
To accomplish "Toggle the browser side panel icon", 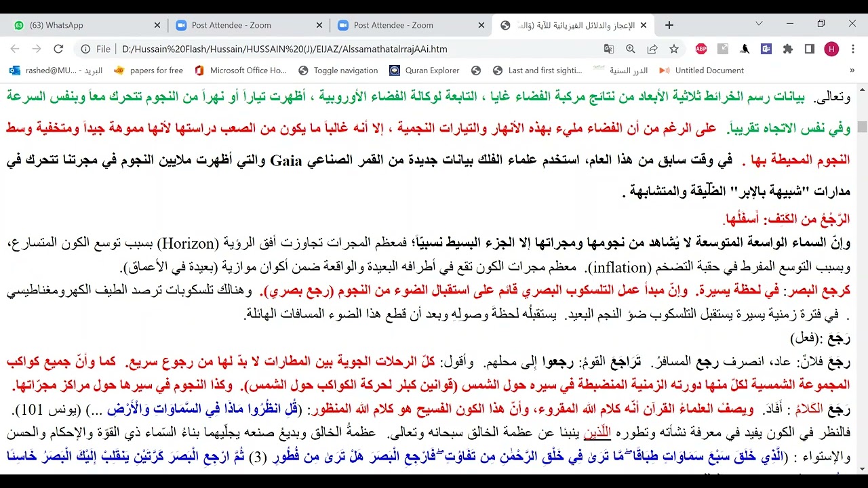I will 810,49.
